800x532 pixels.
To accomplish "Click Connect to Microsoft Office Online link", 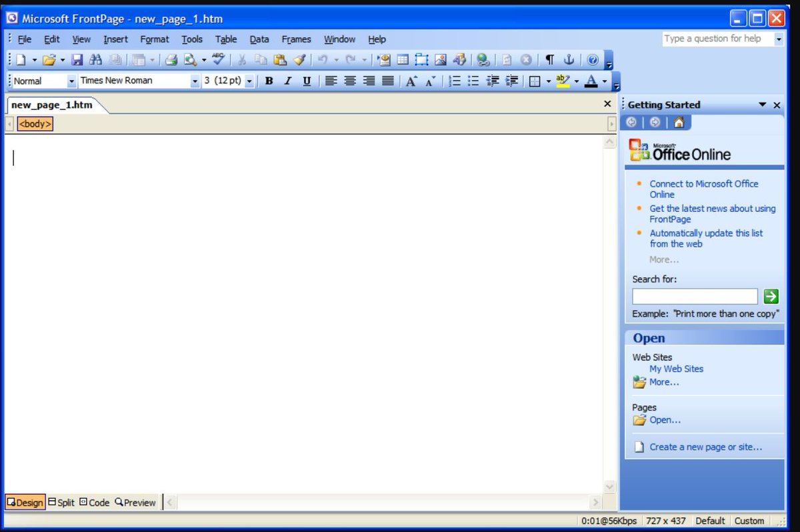I will [x=704, y=189].
